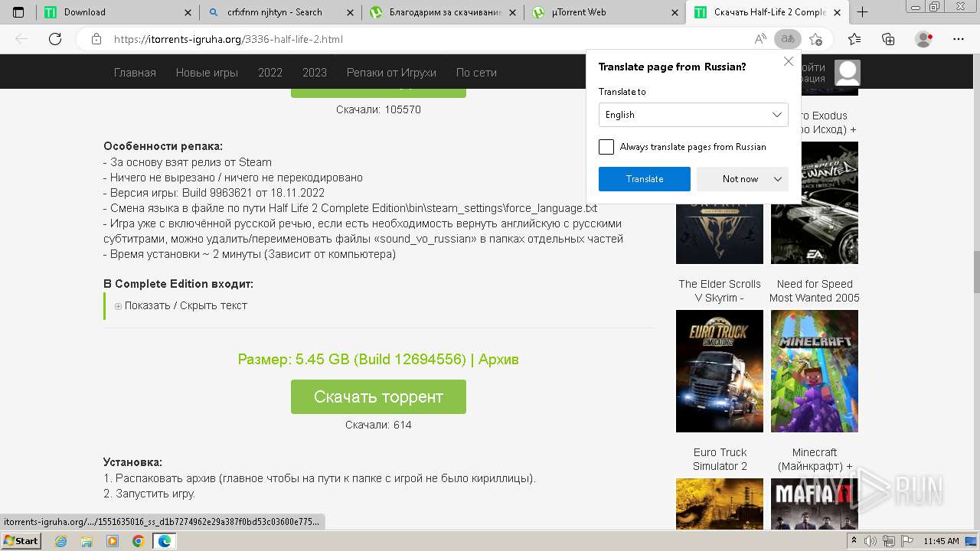Click the back navigation arrow

tap(21, 39)
